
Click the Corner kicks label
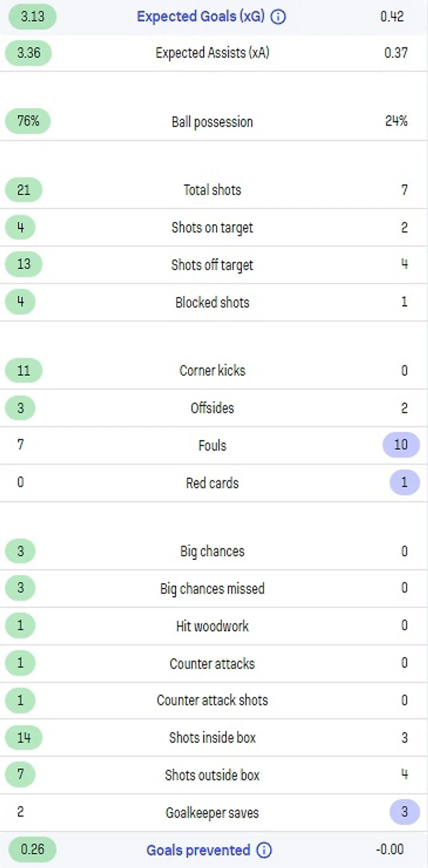[x=212, y=371]
